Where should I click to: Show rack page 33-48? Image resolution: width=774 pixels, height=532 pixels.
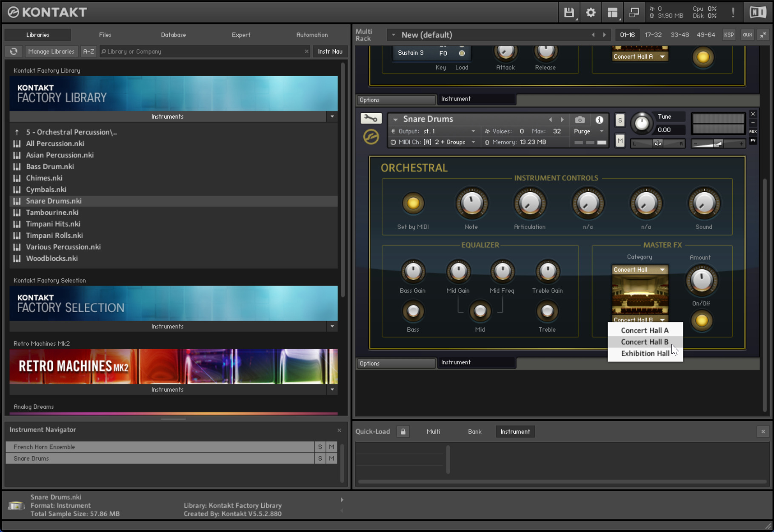pyautogui.click(x=680, y=35)
